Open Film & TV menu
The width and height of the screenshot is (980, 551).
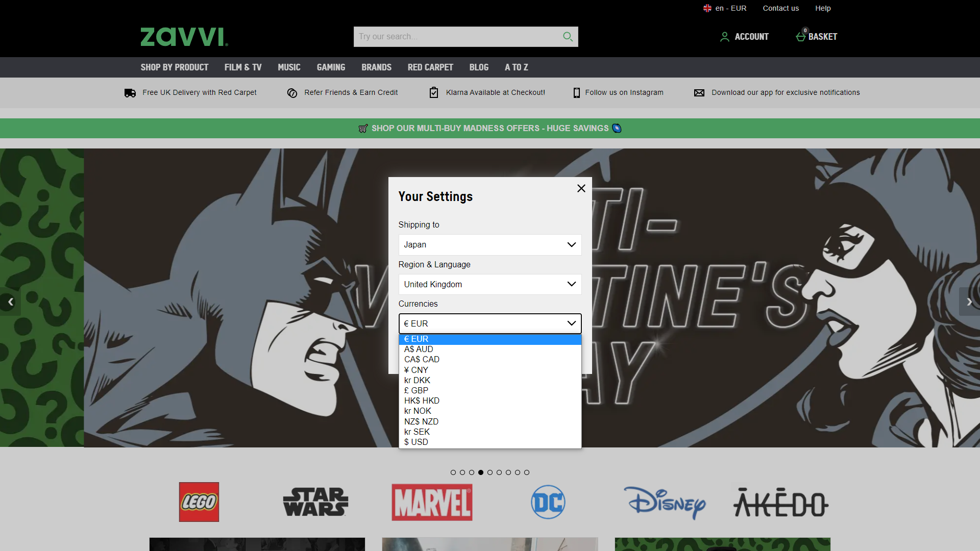pos(243,67)
